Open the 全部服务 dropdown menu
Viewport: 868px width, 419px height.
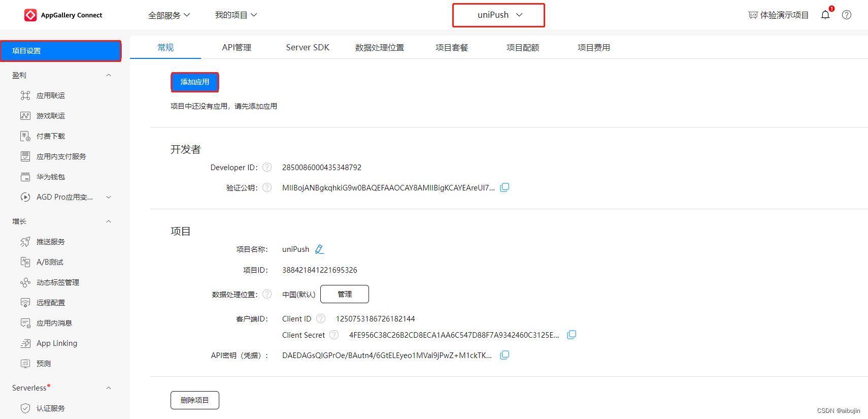pyautogui.click(x=169, y=15)
